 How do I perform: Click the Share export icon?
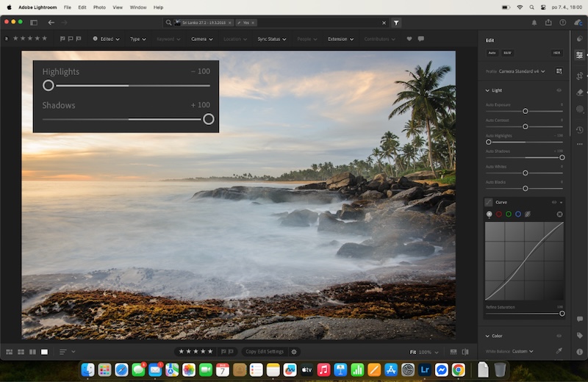[x=548, y=23]
